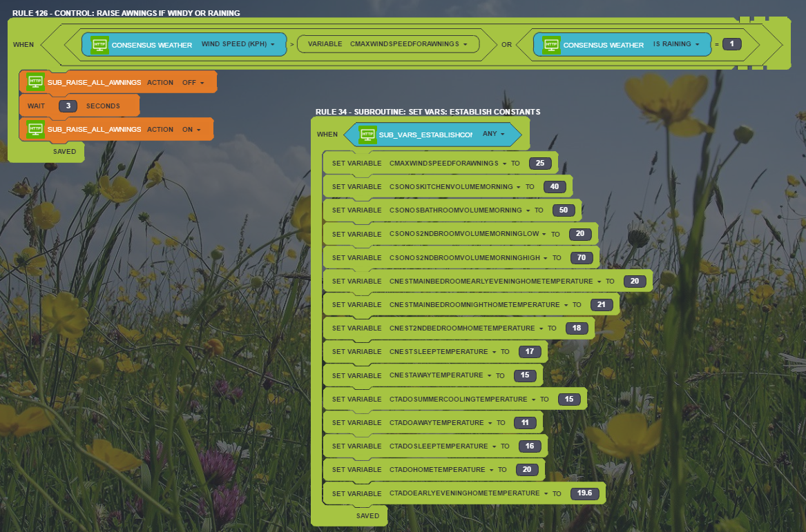The height and width of the screenshot is (532, 806).
Task: Open the Is Raining property dropdown
Action: click(676, 45)
